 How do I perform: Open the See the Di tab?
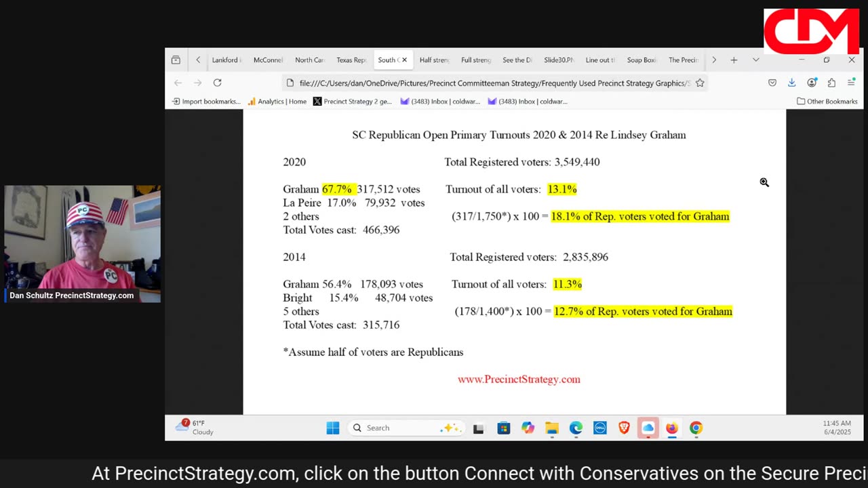tap(517, 60)
